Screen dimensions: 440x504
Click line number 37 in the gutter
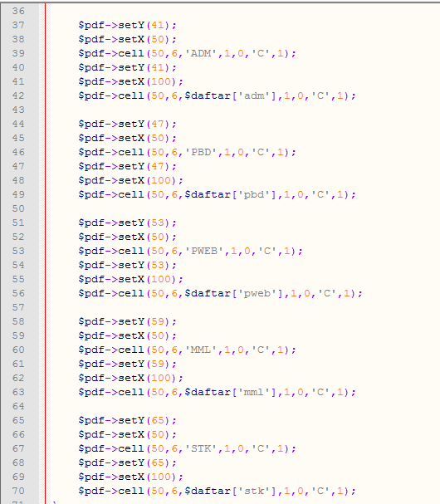tap(18, 25)
